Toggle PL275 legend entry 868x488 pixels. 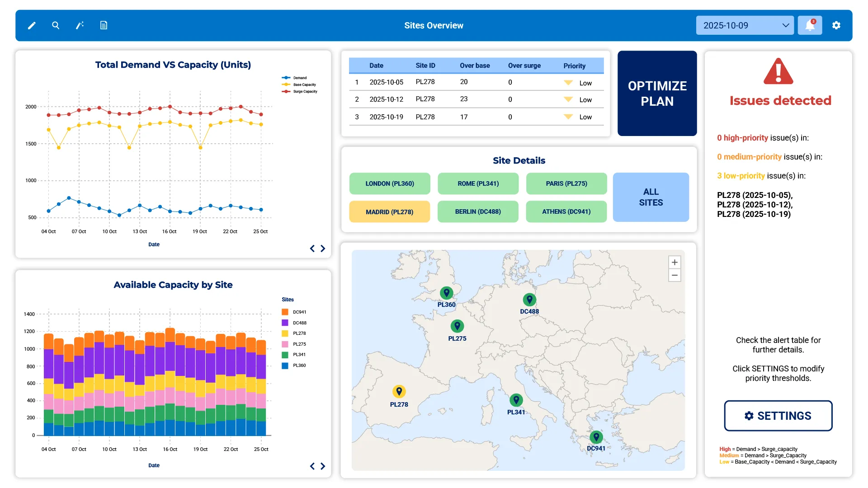pos(294,344)
